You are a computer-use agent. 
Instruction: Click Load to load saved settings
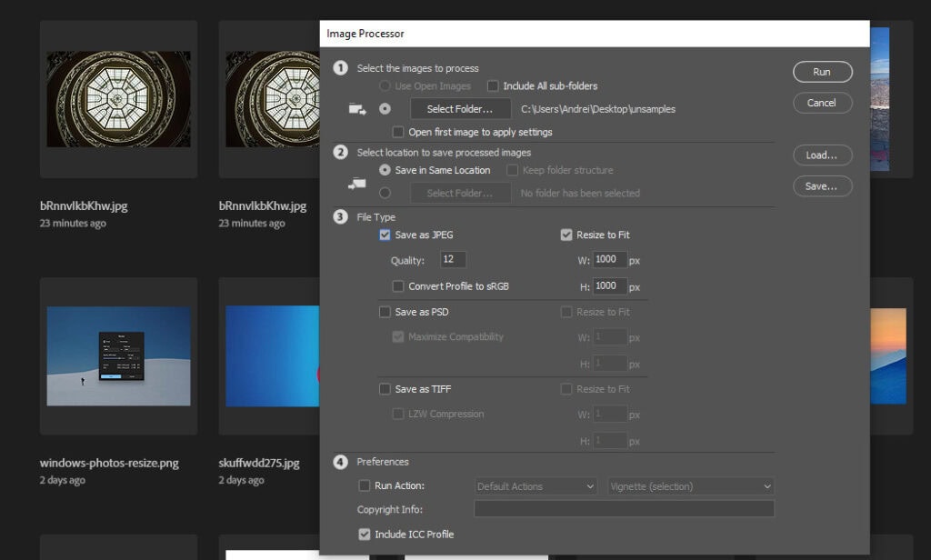click(822, 155)
